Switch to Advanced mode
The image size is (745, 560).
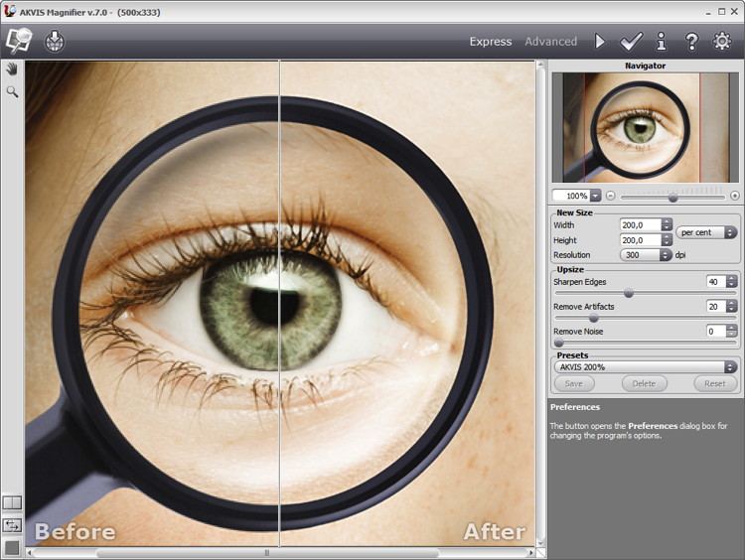550,42
